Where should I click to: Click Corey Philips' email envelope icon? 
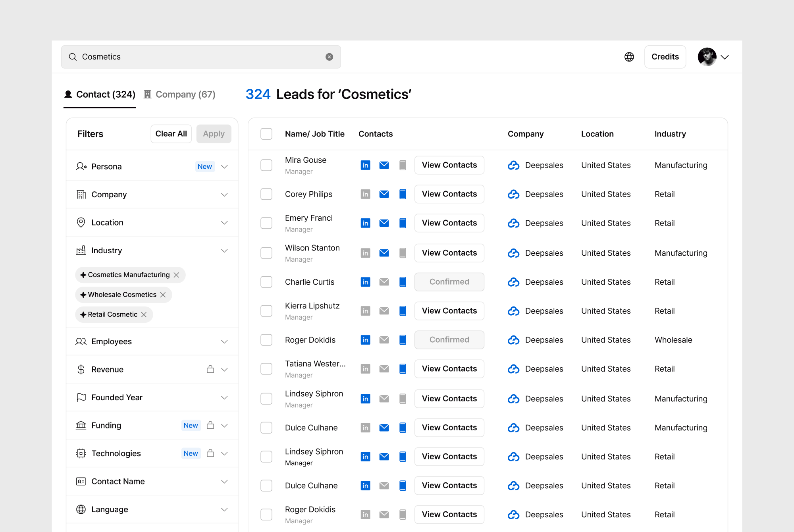(384, 194)
